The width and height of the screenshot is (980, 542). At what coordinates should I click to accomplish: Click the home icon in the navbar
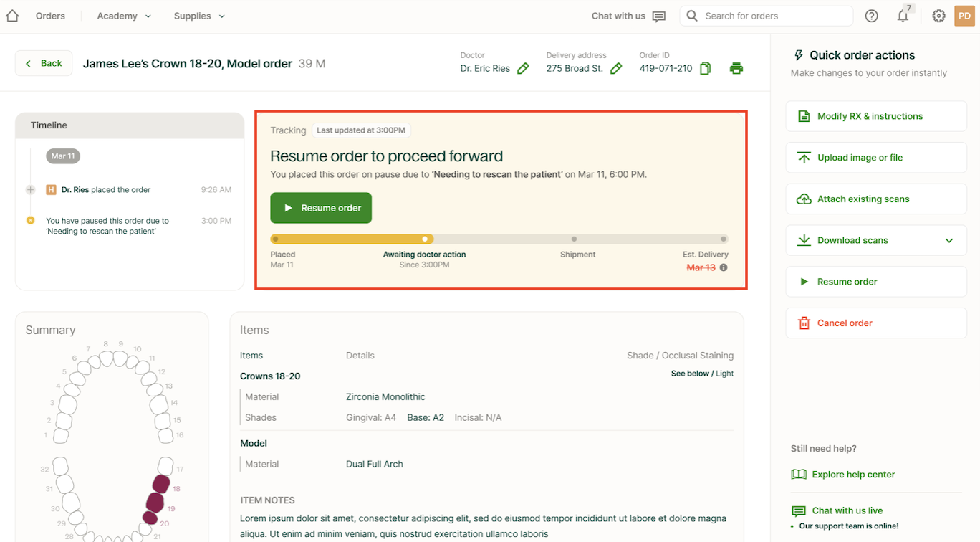coord(12,16)
